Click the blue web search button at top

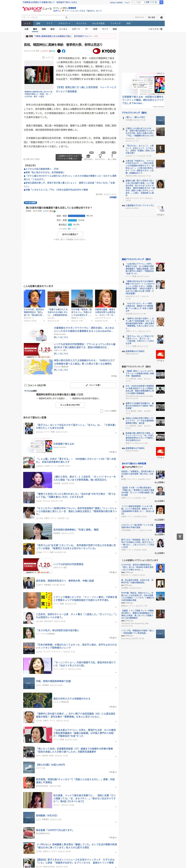[161, 2]
